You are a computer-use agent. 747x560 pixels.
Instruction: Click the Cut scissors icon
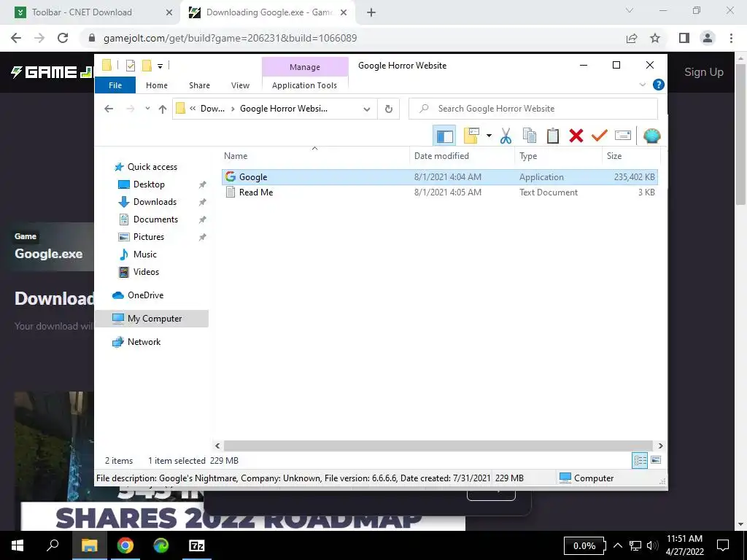506,136
